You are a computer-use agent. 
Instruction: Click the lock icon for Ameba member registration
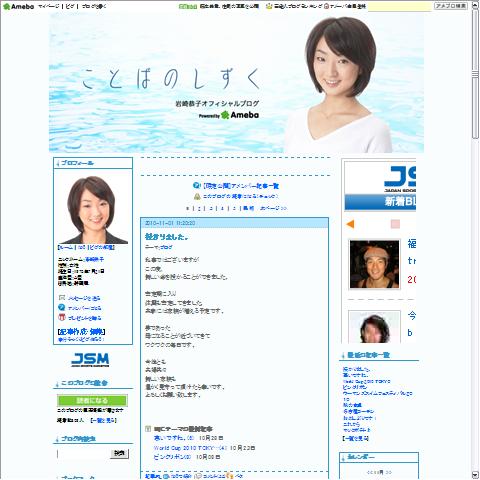[x=326, y=6]
